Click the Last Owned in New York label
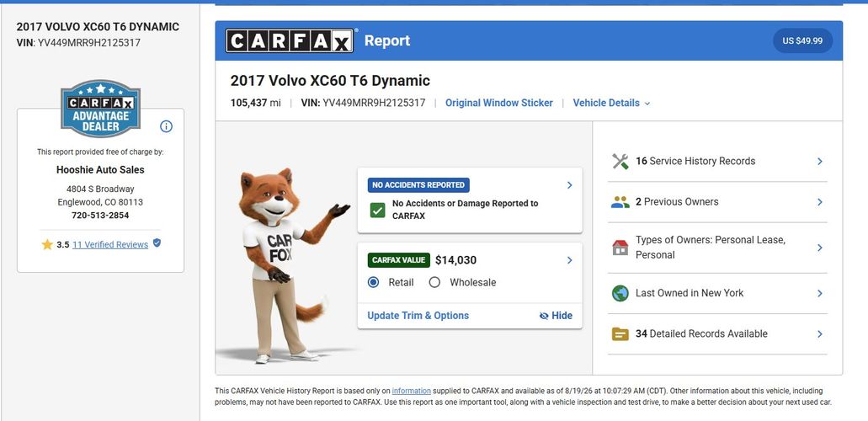 [690, 293]
